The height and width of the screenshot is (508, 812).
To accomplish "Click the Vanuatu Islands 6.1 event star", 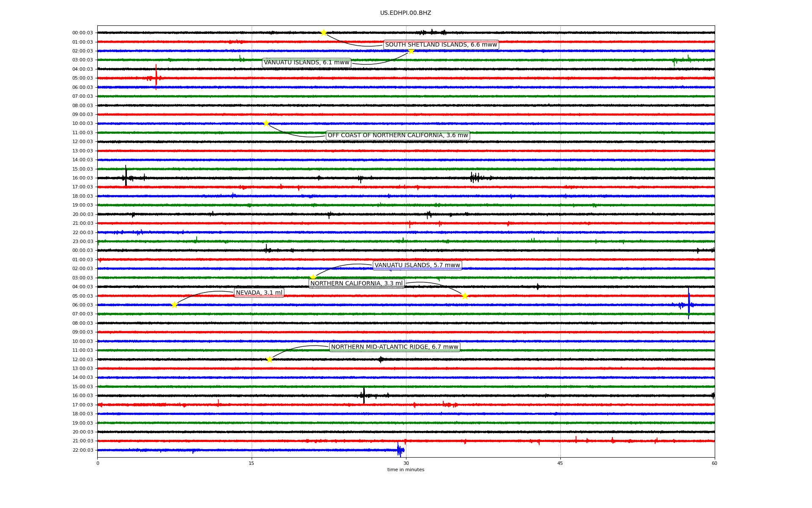I will (x=411, y=51).
